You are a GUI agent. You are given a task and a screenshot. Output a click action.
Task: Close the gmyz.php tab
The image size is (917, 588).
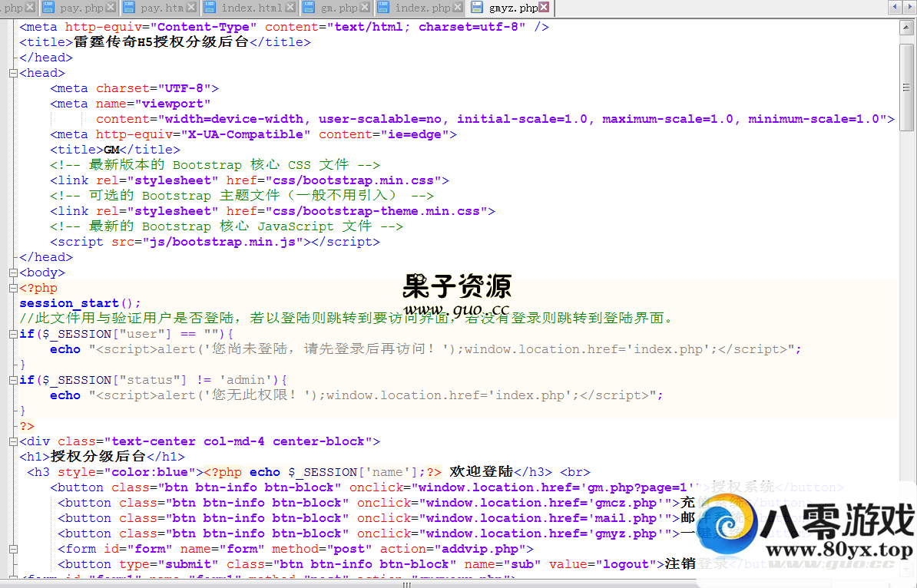coord(544,8)
